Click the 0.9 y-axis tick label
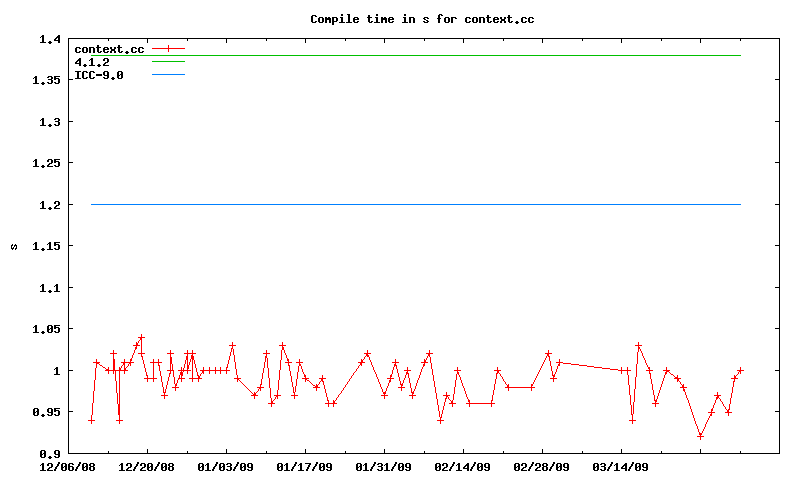The height and width of the screenshot is (480, 800). [x=49, y=453]
